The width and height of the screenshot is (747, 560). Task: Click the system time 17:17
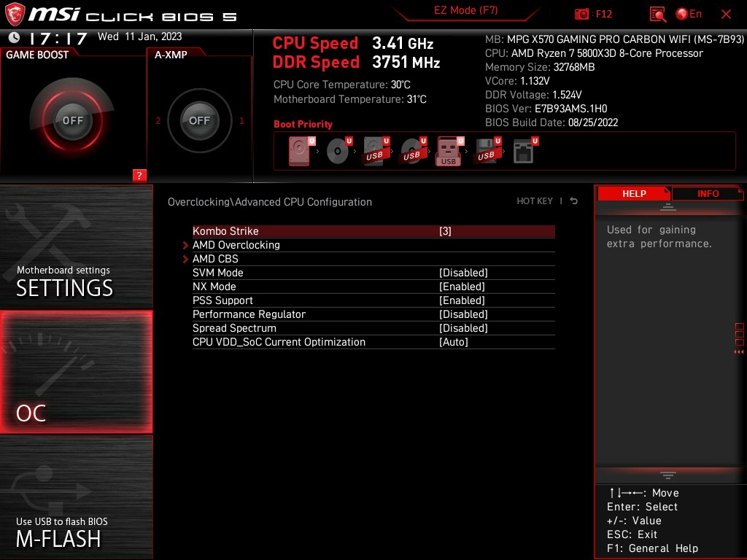coord(58,38)
